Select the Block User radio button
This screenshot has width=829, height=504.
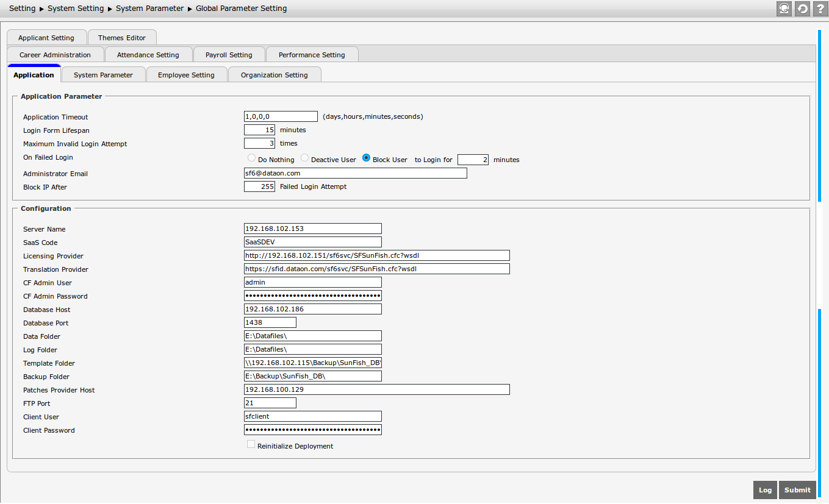367,158
